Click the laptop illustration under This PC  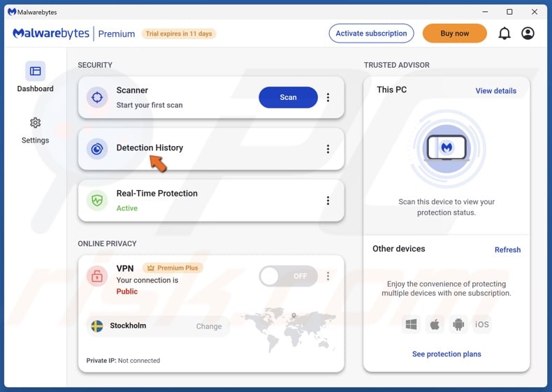(x=446, y=148)
